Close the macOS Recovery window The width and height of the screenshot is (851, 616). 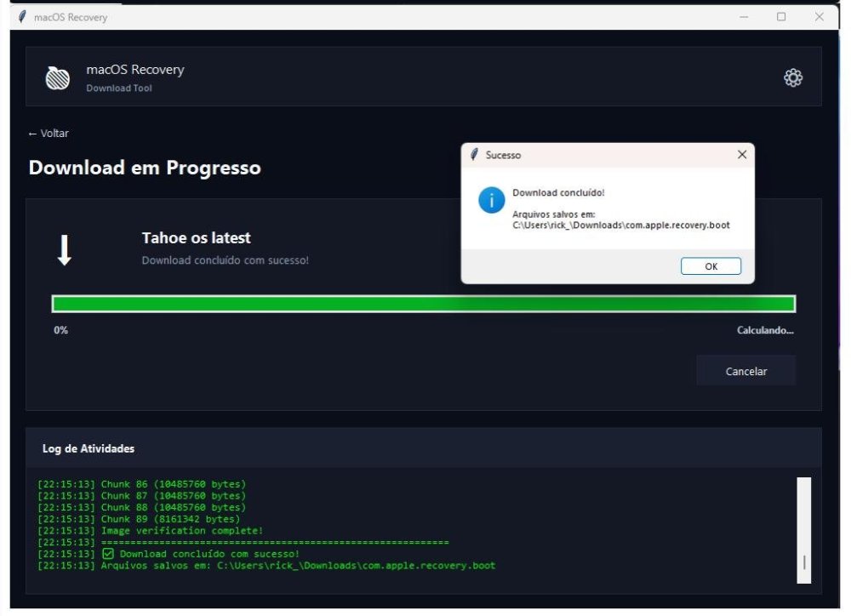coord(819,17)
